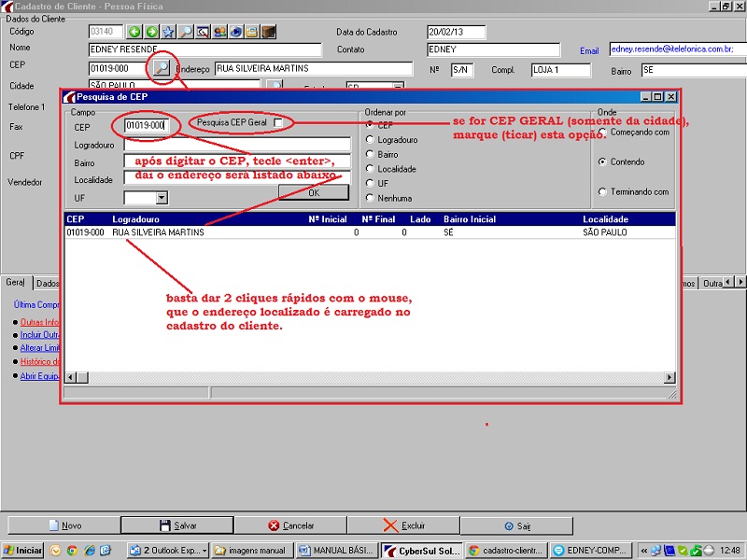
Task: Select the Contendo match option
Action: pyautogui.click(x=602, y=161)
